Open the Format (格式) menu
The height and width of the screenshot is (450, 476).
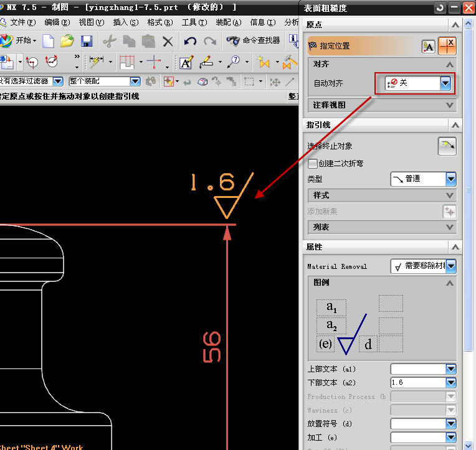(160, 22)
